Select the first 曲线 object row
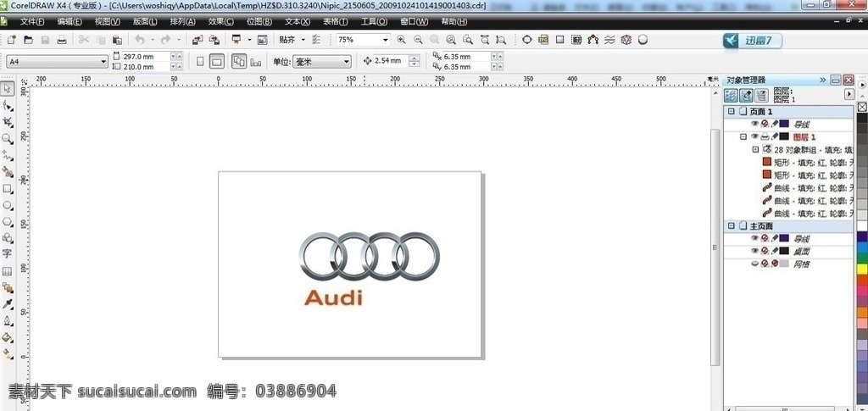The height and width of the screenshot is (411, 868). pos(808,188)
